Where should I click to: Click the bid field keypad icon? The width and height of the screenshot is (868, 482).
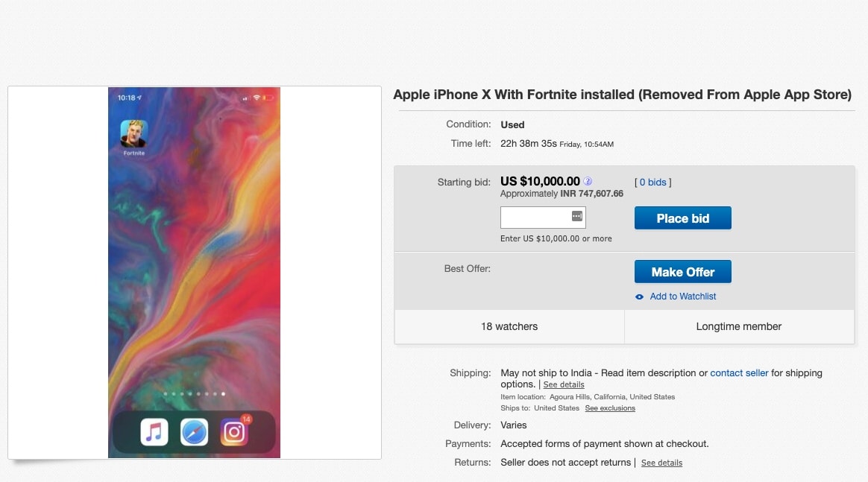[x=576, y=216]
